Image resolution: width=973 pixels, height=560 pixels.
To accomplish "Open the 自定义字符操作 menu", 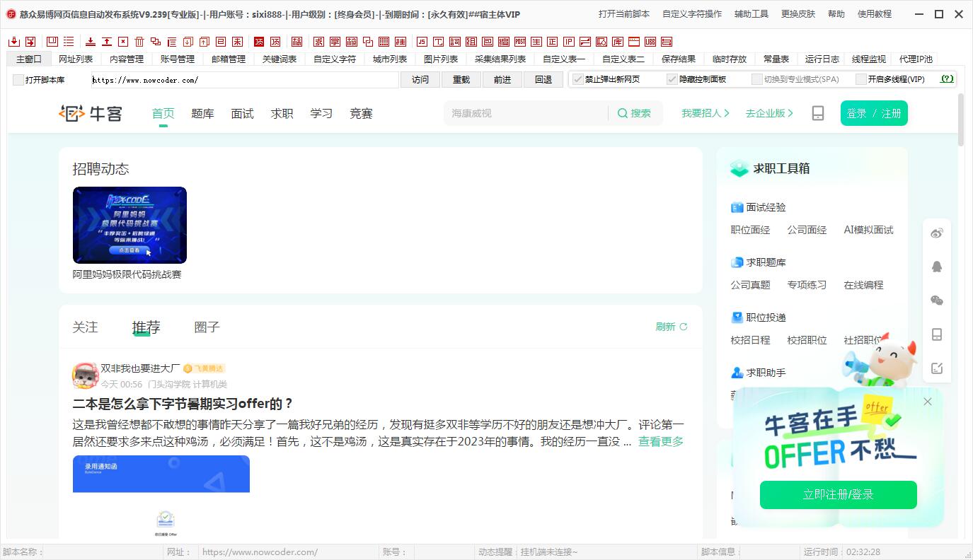I will click(x=692, y=14).
